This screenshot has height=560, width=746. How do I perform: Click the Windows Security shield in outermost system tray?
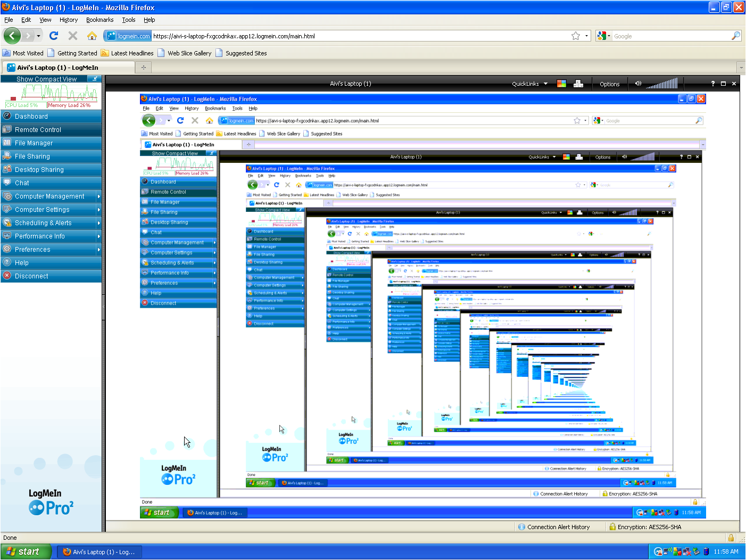(677, 552)
